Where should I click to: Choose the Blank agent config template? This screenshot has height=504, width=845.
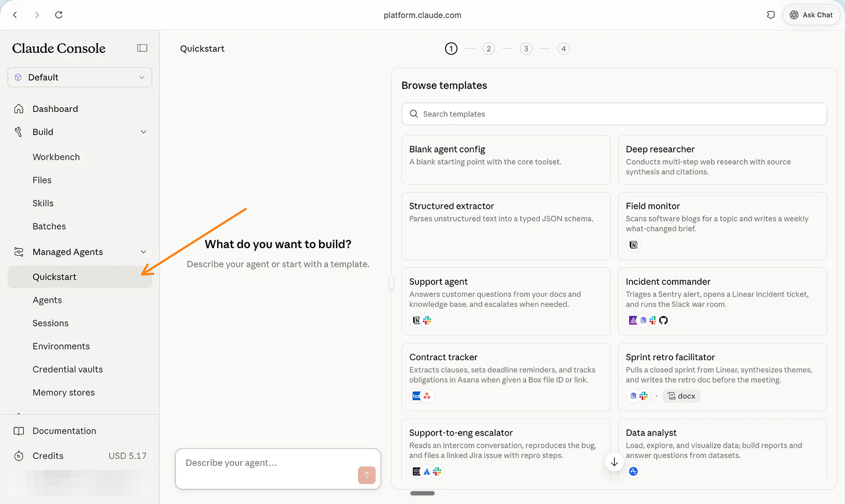505,159
